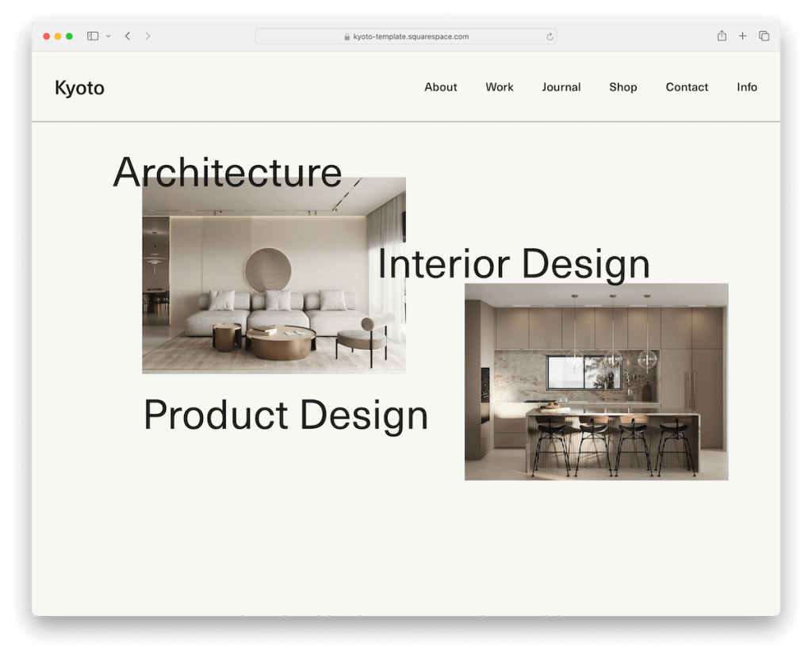Open a new browser tab
The width and height of the screenshot is (812, 658).
(x=742, y=36)
